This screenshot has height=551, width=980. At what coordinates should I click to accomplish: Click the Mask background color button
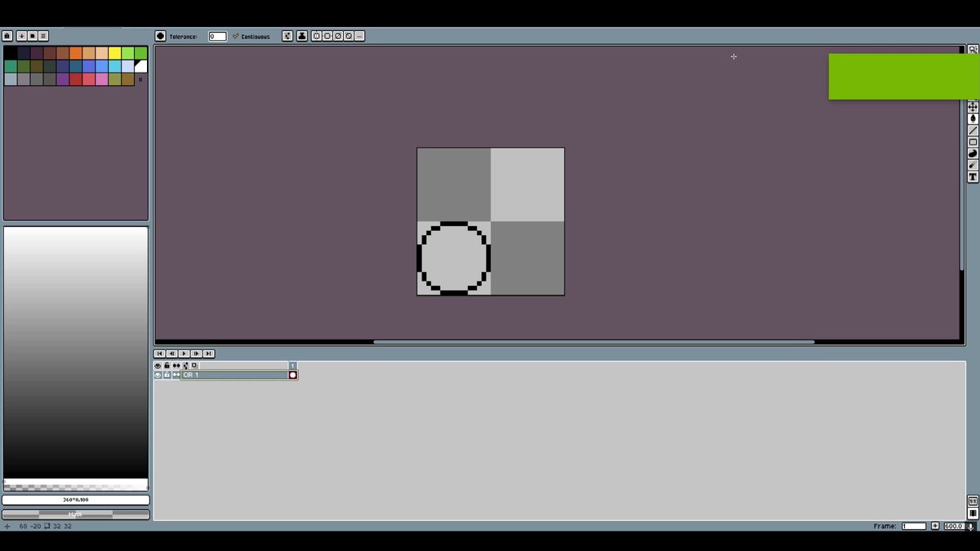tap(76, 514)
